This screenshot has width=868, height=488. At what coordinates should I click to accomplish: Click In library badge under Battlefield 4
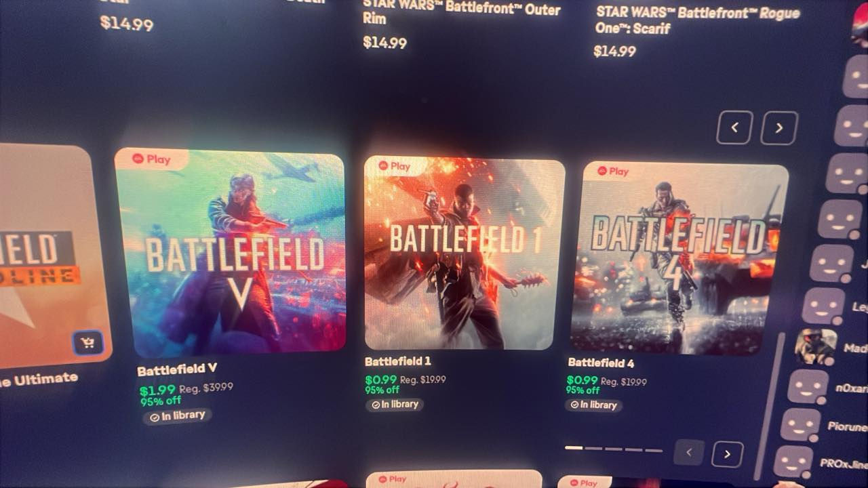pos(593,405)
